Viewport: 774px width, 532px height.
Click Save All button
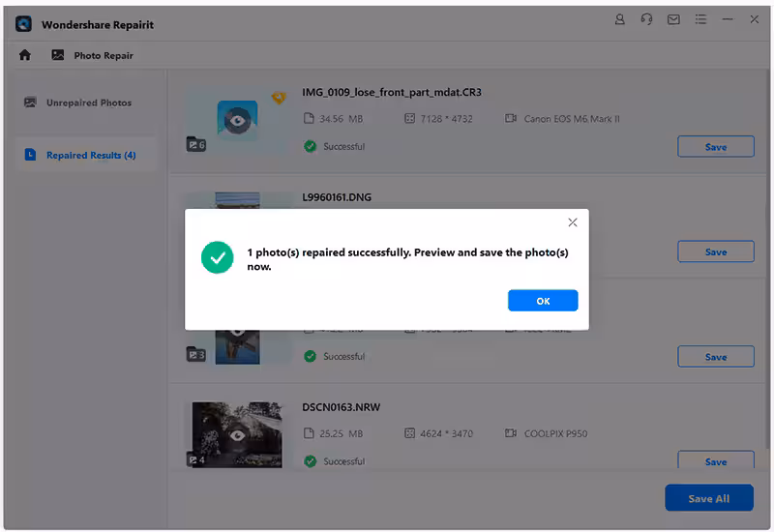[709, 498]
